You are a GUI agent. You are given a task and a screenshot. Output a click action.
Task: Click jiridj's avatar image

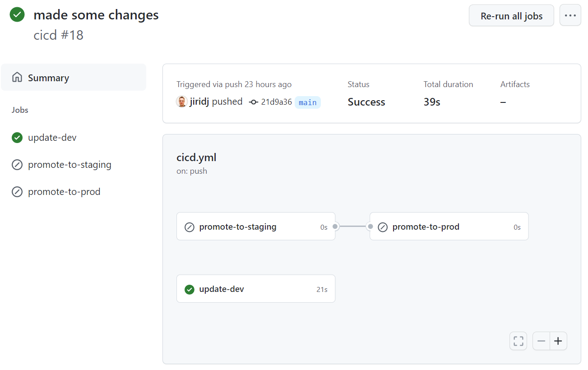181,102
